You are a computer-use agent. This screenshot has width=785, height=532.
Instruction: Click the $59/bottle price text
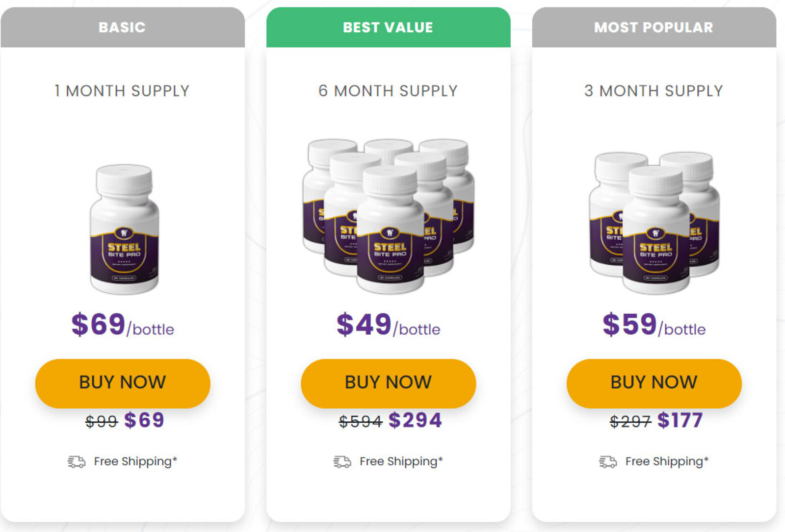654,325
